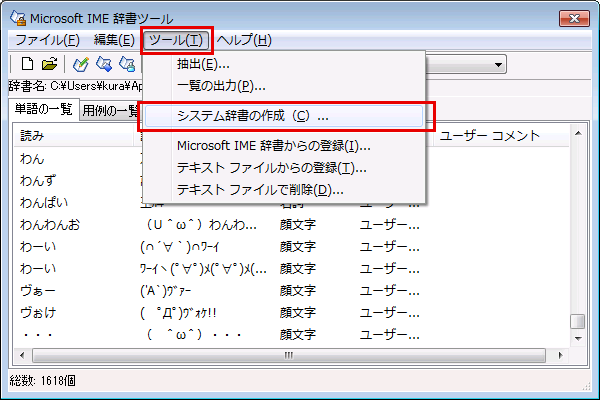Switch to the 単語の一覧 tab
Viewport: 600px width, 400px height.
click(44, 109)
